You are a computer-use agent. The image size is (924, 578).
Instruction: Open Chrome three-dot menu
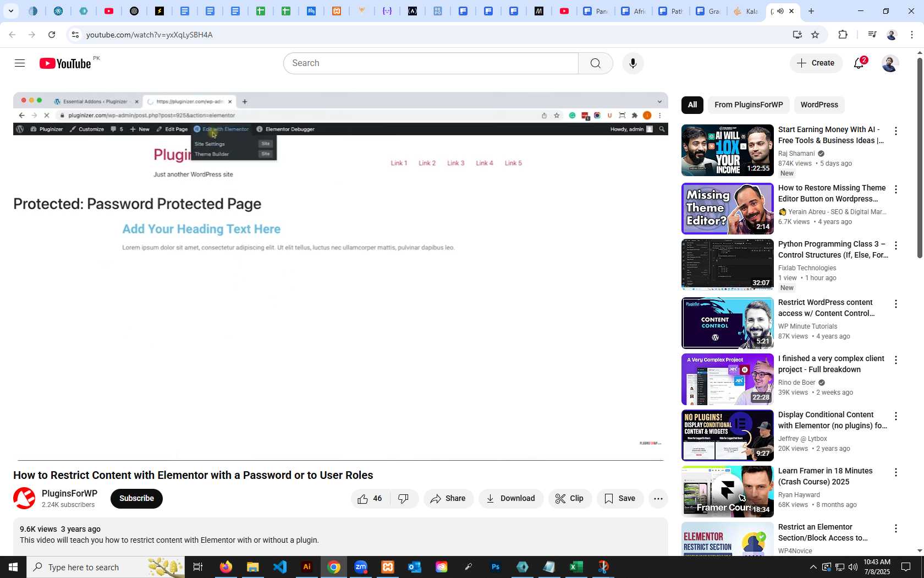coord(912,35)
